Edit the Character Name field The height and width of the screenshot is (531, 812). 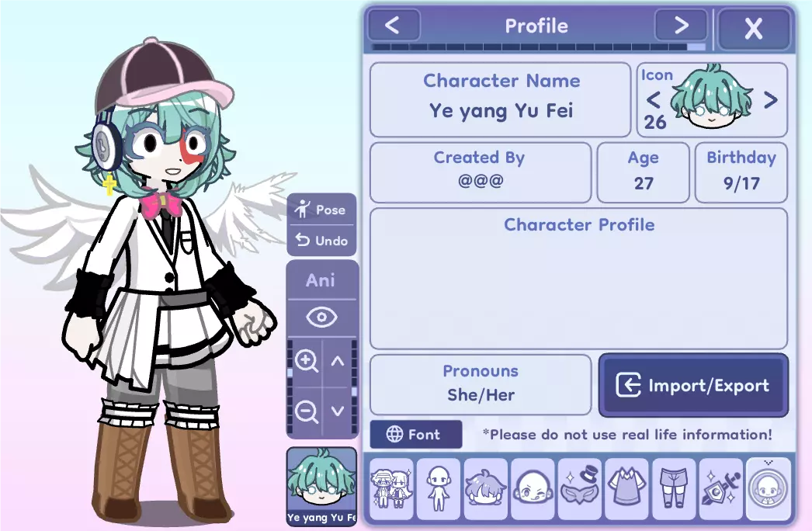click(500, 99)
